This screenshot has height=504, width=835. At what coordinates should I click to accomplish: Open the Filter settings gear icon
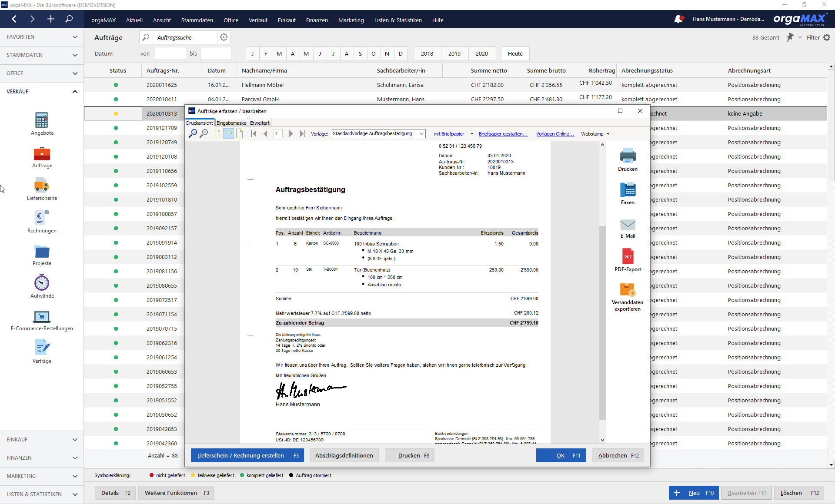[827, 37]
